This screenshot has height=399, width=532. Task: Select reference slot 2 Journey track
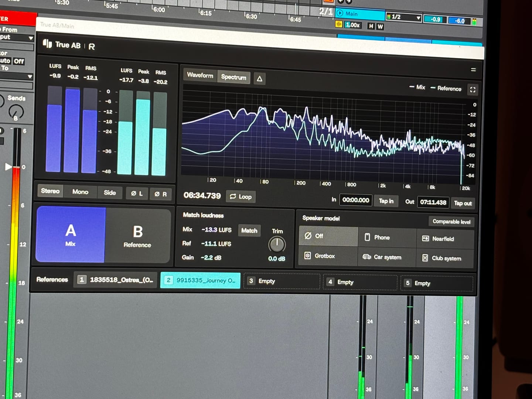coord(200,280)
